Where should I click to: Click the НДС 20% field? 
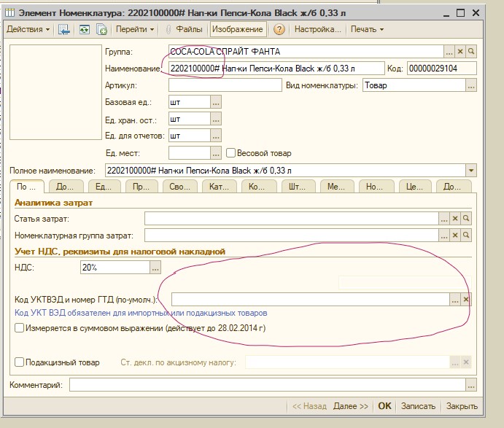[x=115, y=268]
